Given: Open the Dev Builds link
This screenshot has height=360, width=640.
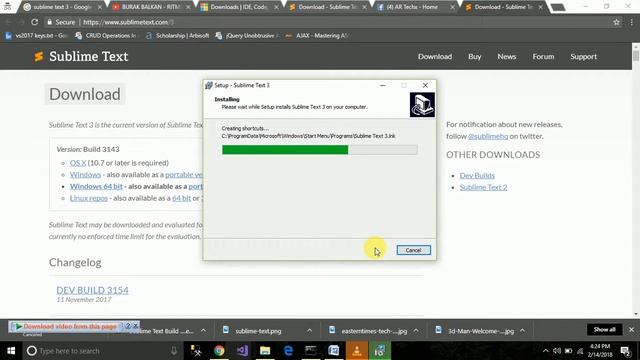Looking at the screenshot, I should point(477,175).
